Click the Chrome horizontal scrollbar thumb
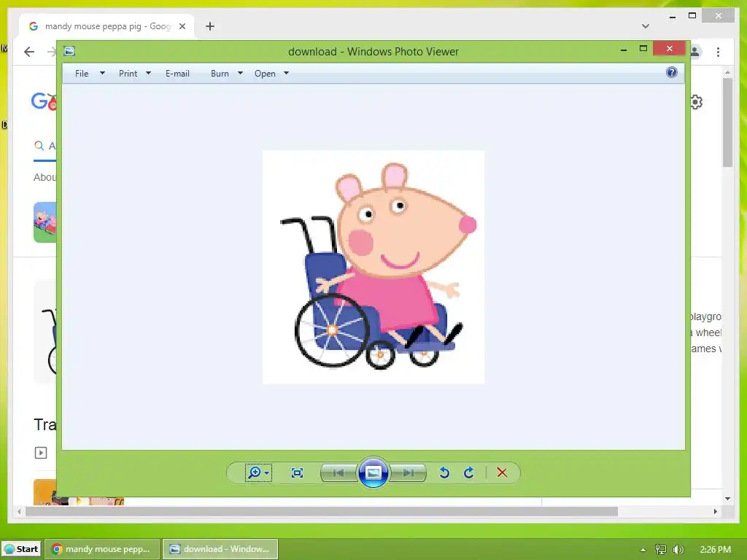Viewport: 747px width, 560px height. [322, 511]
